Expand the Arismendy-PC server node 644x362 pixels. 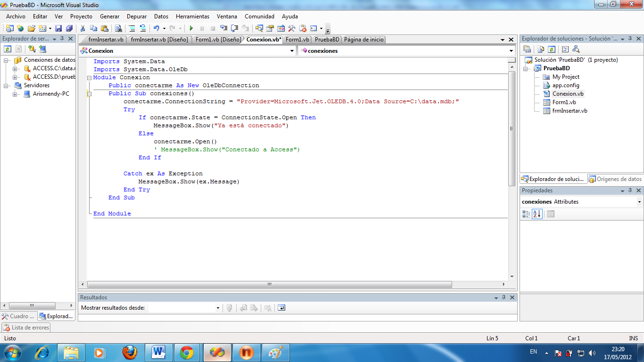pyautogui.click(x=15, y=94)
